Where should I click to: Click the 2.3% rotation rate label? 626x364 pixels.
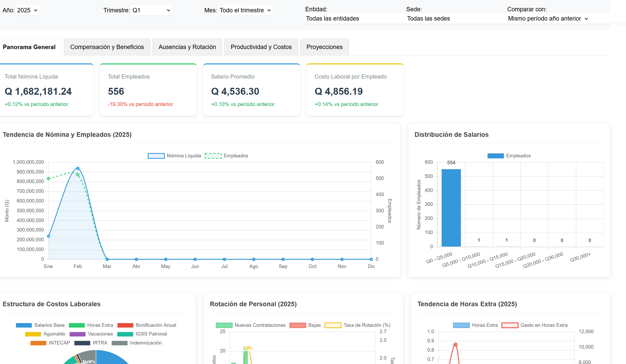tap(248, 348)
